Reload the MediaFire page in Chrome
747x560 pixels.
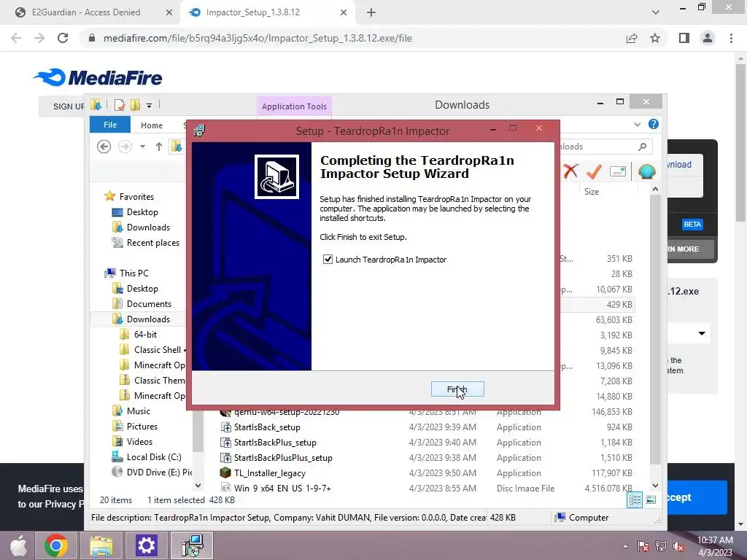[63, 38]
